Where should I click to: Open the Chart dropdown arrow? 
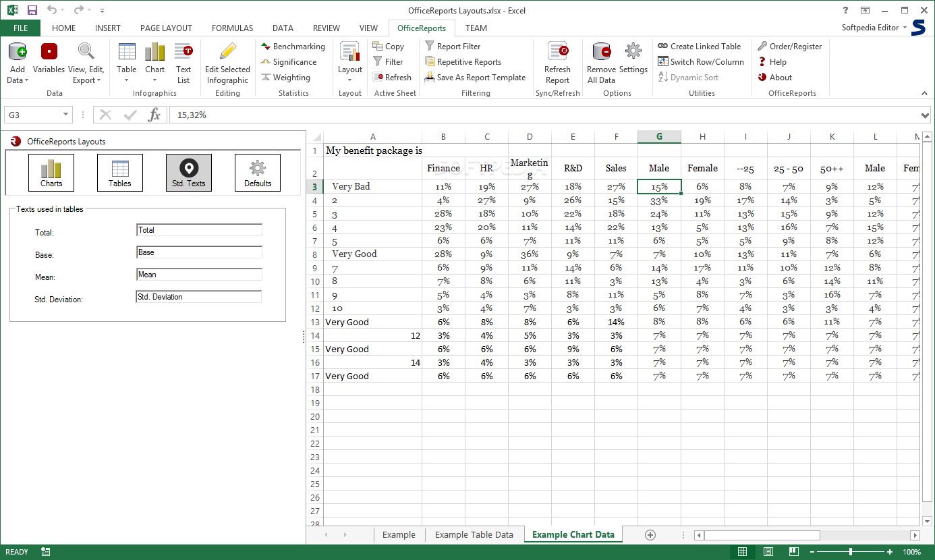click(x=155, y=81)
